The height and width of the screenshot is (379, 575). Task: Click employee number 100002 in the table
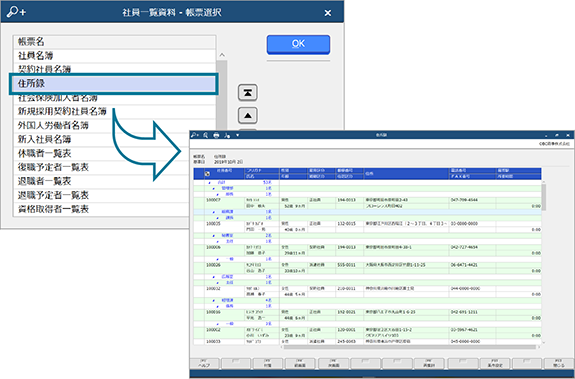click(213, 330)
